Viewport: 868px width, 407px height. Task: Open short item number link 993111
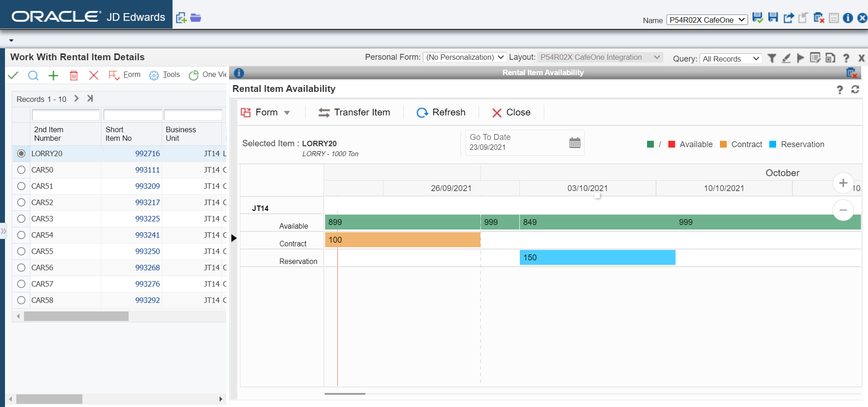coord(148,170)
